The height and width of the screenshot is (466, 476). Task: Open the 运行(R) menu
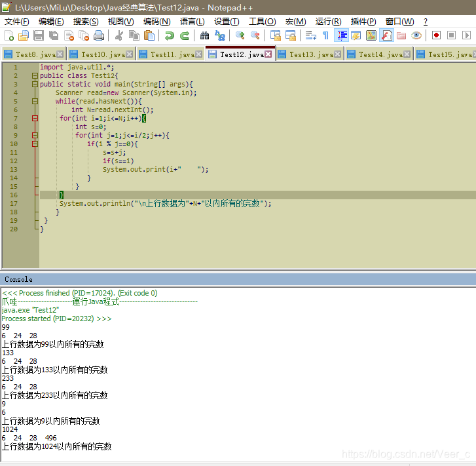(x=328, y=22)
